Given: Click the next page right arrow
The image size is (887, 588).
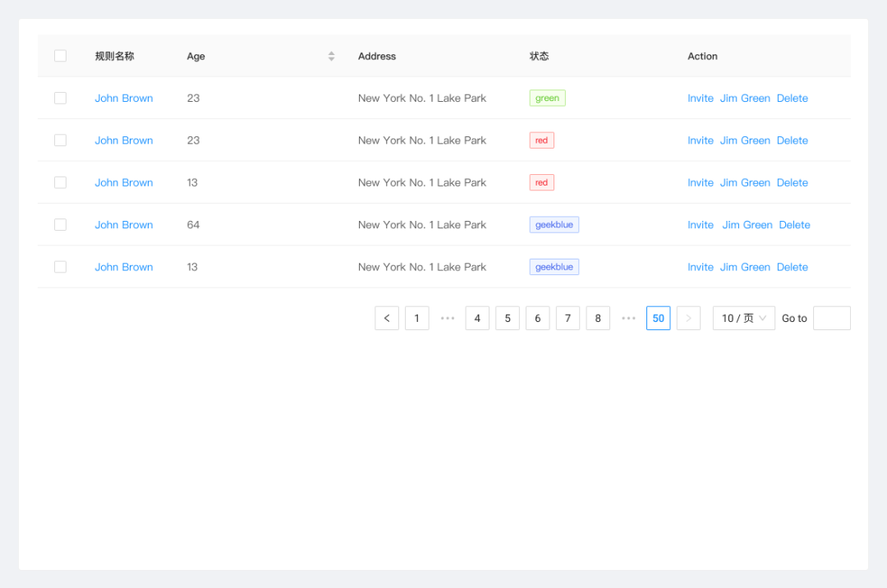Looking at the screenshot, I should [x=688, y=319].
